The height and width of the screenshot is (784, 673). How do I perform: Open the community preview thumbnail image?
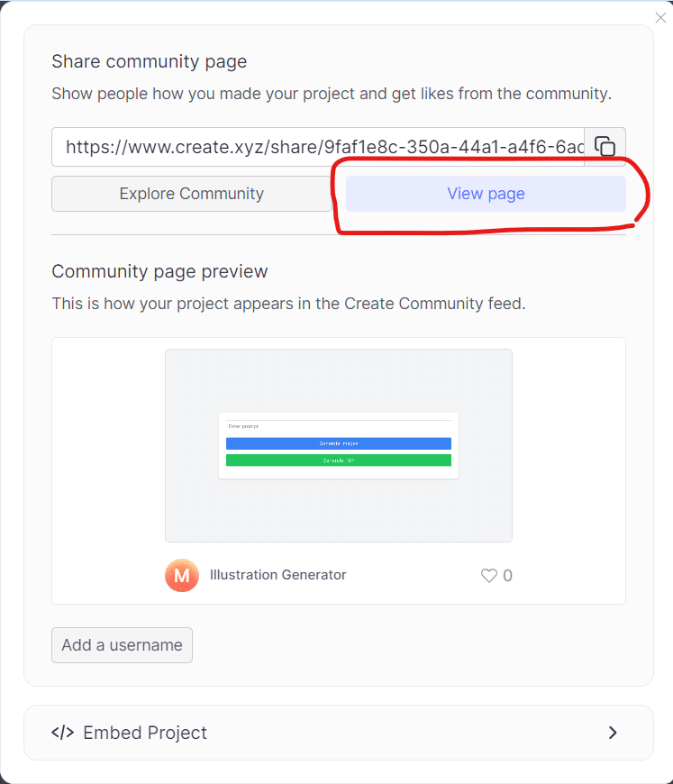[x=339, y=445]
